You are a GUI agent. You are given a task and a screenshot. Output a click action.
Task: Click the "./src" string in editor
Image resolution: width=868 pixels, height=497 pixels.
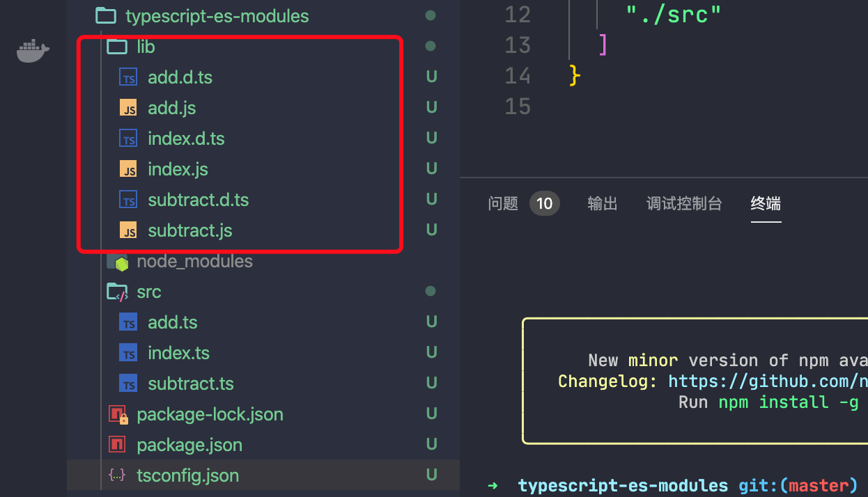pyautogui.click(x=672, y=15)
